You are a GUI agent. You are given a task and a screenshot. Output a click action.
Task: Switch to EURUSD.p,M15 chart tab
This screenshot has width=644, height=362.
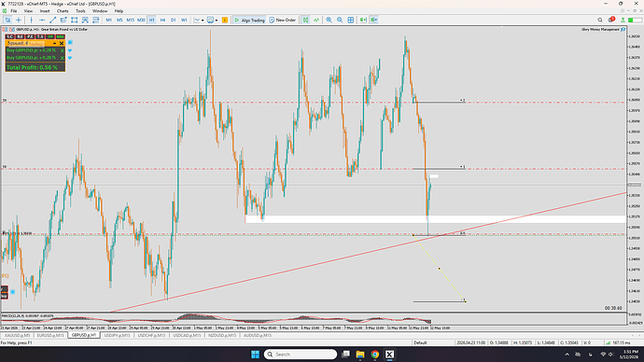click(x=50, y=335)
